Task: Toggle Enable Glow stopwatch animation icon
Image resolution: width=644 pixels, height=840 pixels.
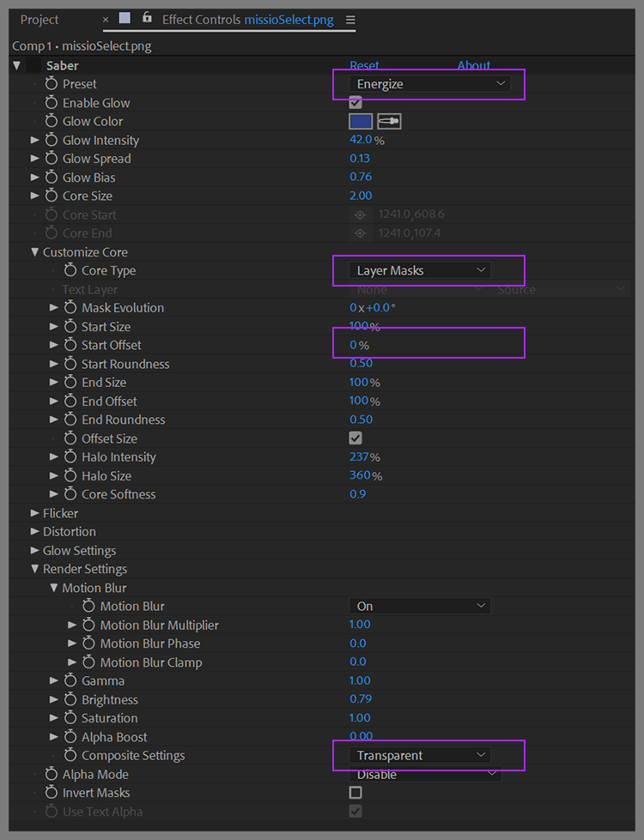Action: [51, 102]
